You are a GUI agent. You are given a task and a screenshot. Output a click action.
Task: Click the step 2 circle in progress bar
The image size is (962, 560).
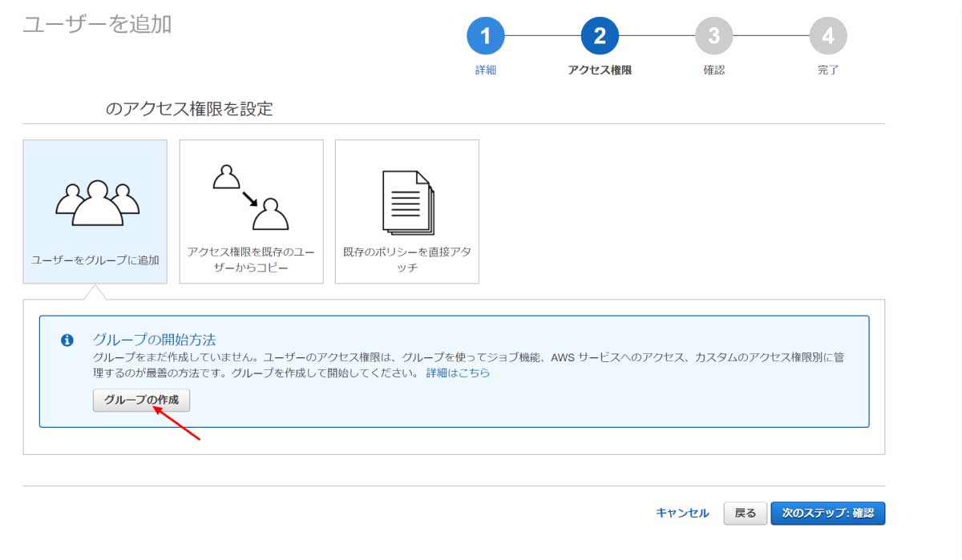tap(600, 35)
